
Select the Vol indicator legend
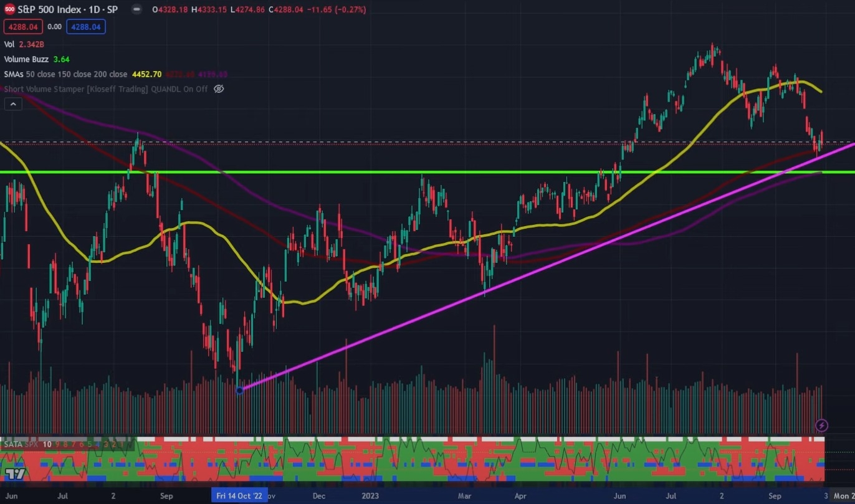(9, 44)
